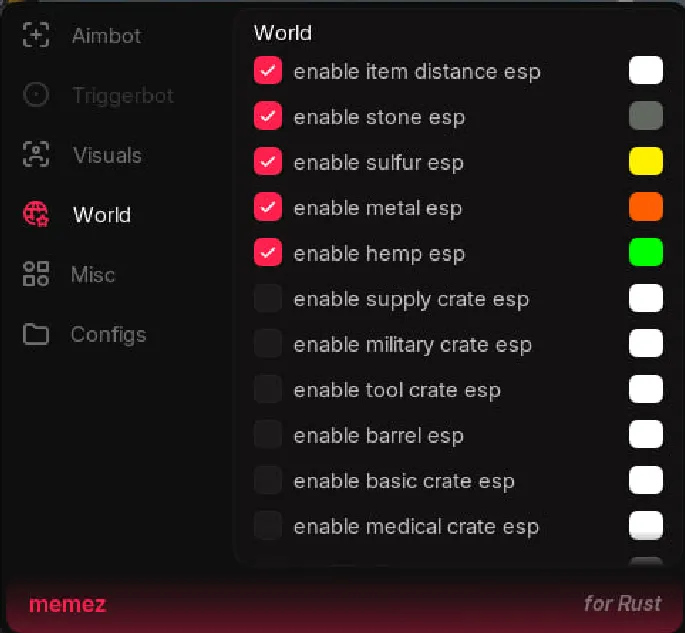The width and height of the screenshot is (685, 633).
Task: Click the Visuals person-scan icon
Action: [36, 155]
